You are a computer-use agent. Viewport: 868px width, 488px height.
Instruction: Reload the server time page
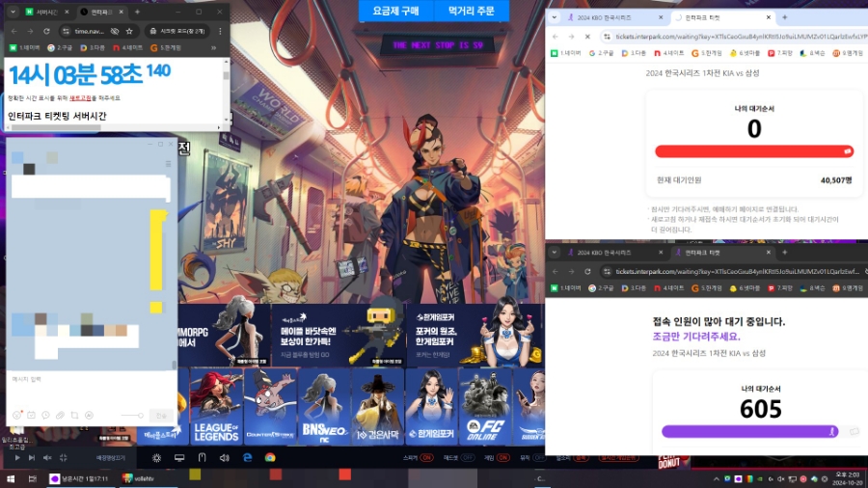tap(46, 31)
